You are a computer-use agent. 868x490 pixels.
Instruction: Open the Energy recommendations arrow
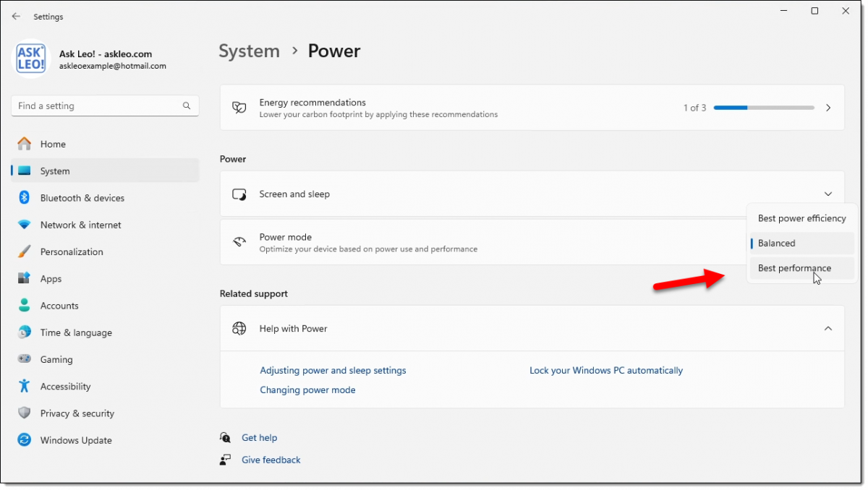828,107
